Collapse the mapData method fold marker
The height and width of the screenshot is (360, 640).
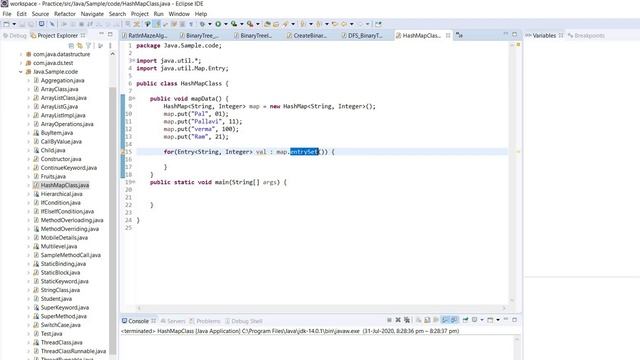[133, 98]
